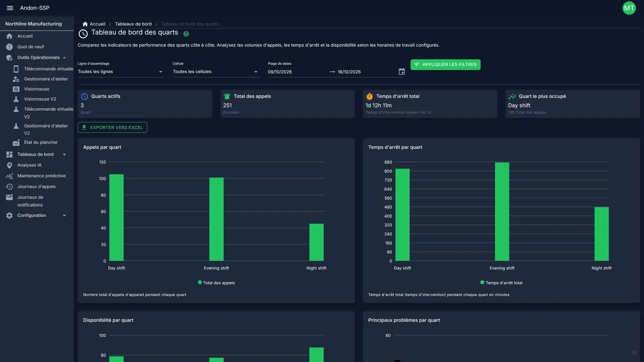This screenshot has height=362, width=644.
Task: Click Night shift bar in Temps d'arrêt chart
Action: tap(601, 234)
